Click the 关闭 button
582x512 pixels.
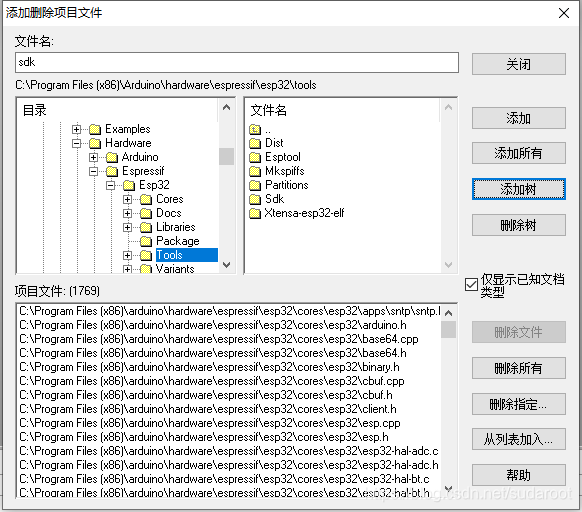[x=519, y=64]
